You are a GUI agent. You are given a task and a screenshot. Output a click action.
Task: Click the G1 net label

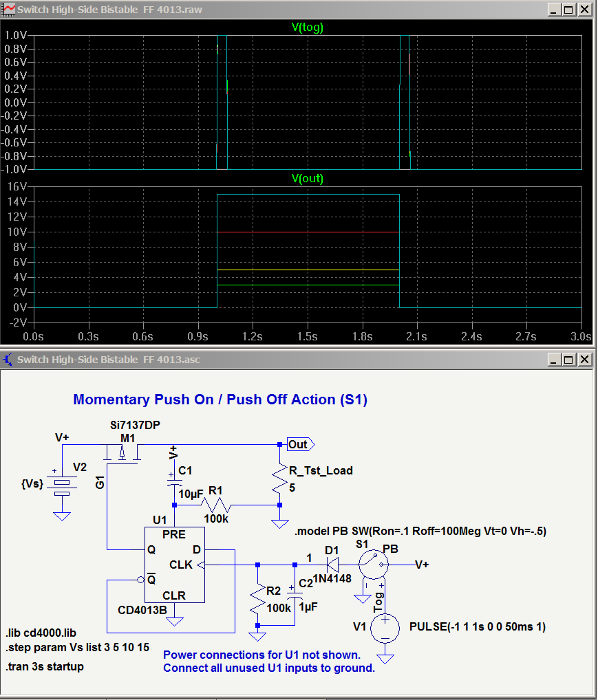tap(100, 482)
